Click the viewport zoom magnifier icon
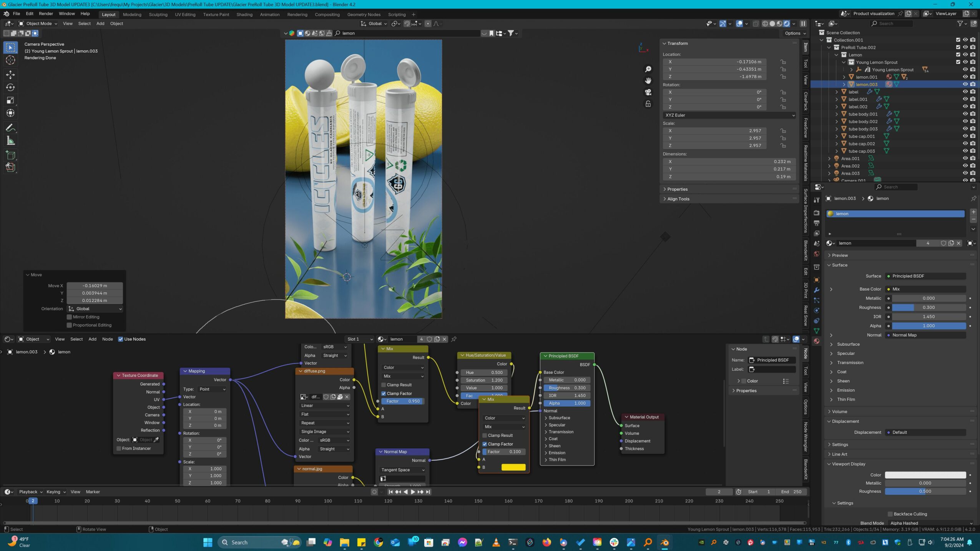The image size is (980, 551). (648, 69)
